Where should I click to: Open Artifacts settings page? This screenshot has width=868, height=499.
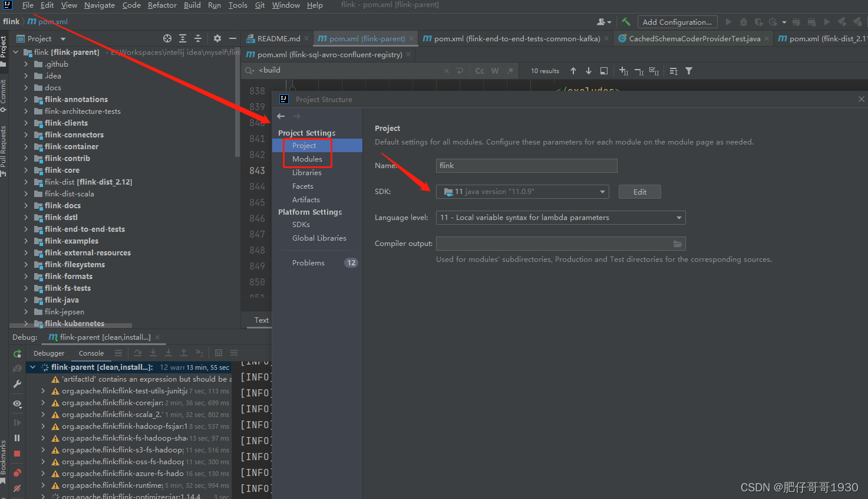tap(306, 200)
